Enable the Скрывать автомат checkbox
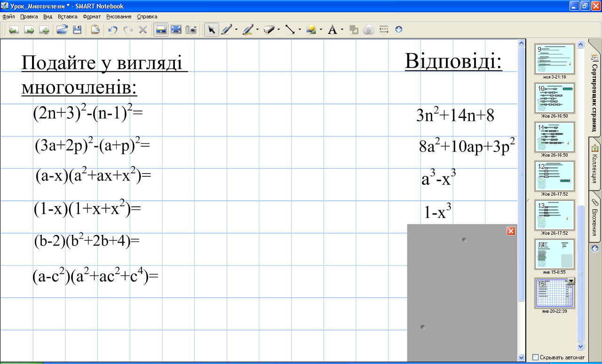 [x=535, y=357]
